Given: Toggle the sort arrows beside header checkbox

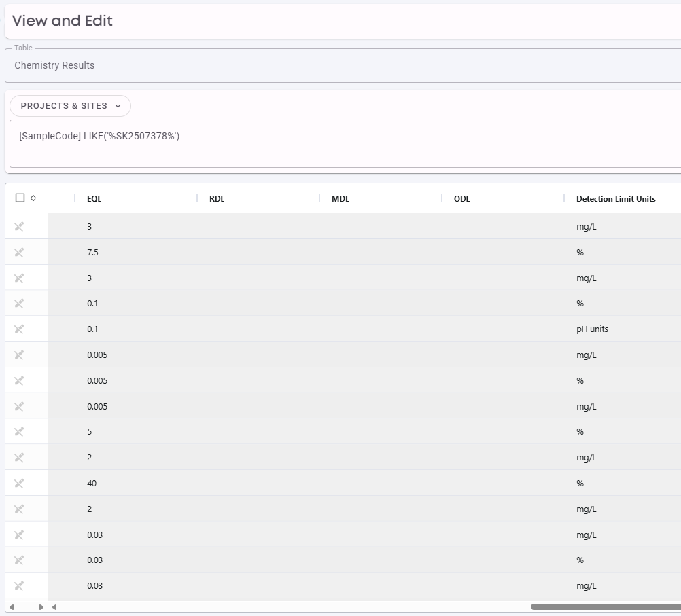Looking at the screenshot, I should tap(33, 198).
